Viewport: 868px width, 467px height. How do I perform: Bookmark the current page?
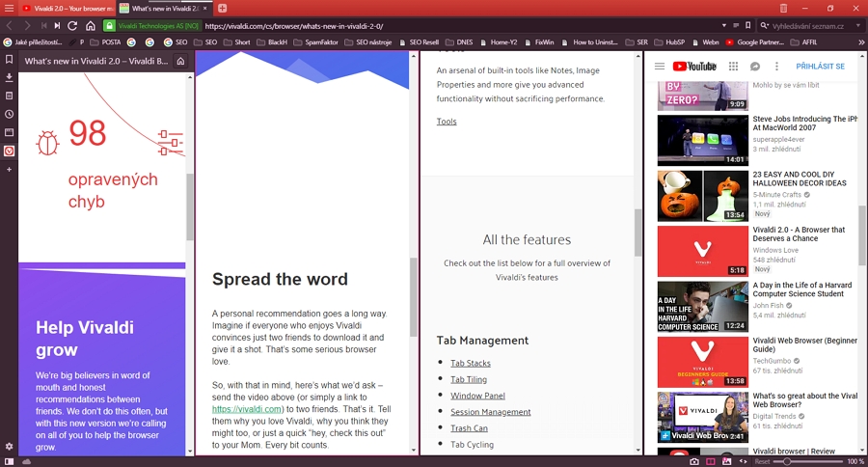[x=747, y=25]
